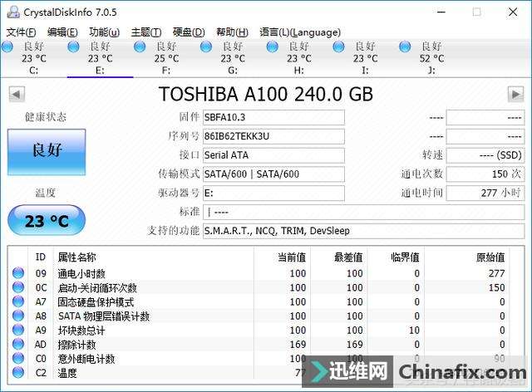Select the SATA 物理层错误计数 row
This screenshot has width=532, height=392.
point(259,316)
